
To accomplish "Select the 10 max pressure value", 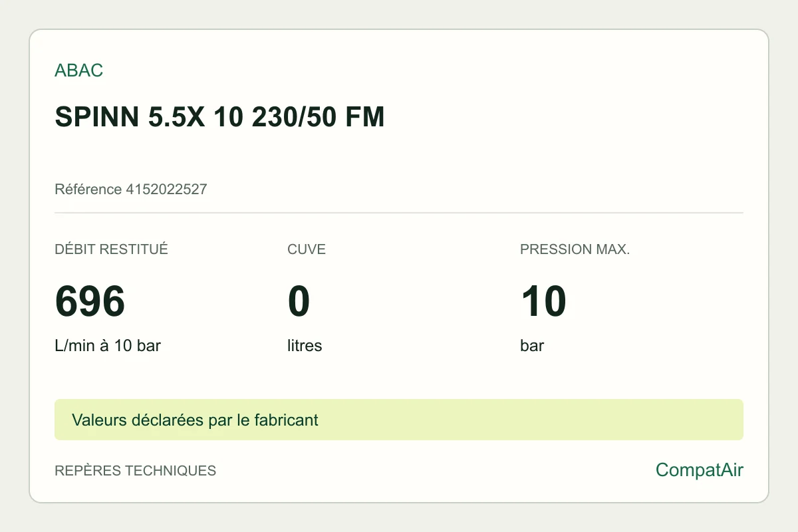I will coord(543,301).
